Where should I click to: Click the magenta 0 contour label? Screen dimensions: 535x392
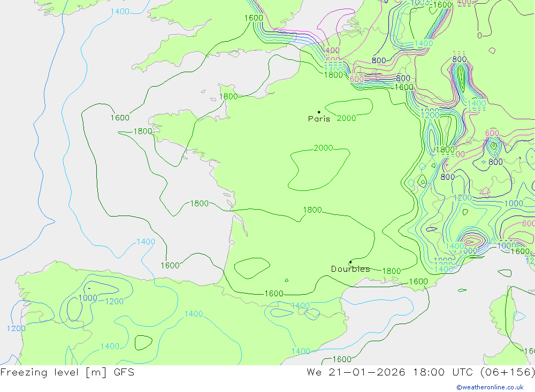coord(479,35)
